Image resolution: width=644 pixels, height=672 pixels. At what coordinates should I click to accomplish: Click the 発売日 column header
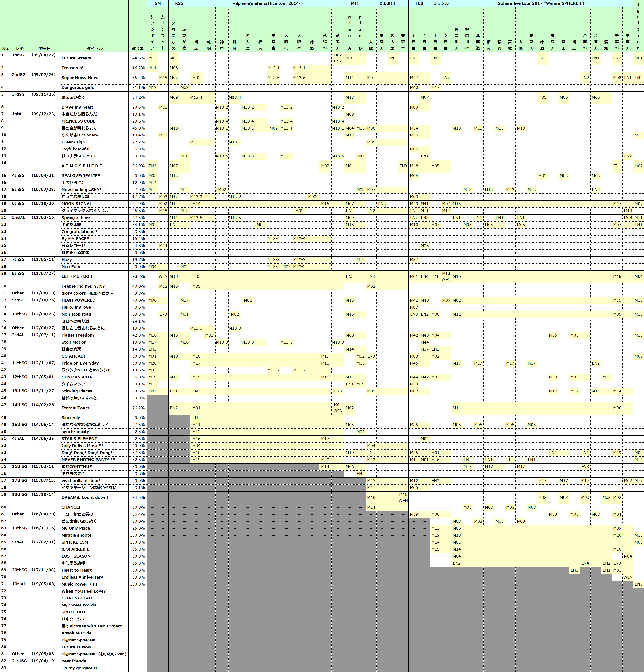point(45,48)
